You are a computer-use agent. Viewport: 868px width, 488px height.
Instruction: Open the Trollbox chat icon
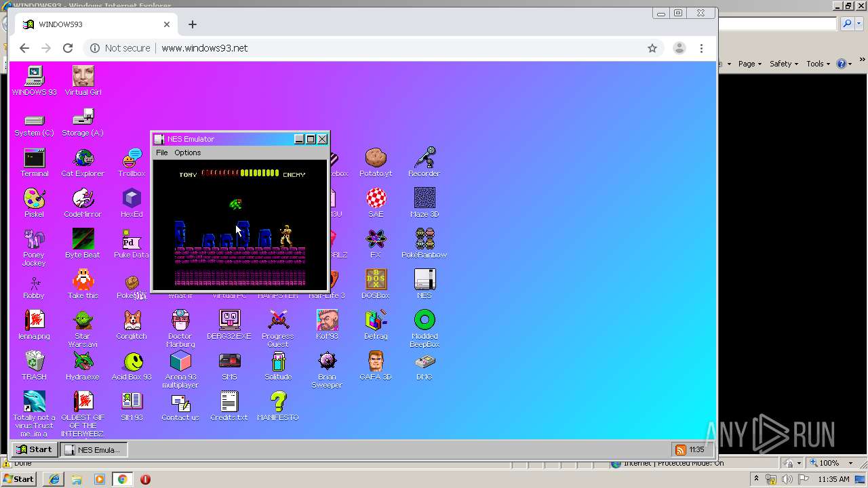132,162
